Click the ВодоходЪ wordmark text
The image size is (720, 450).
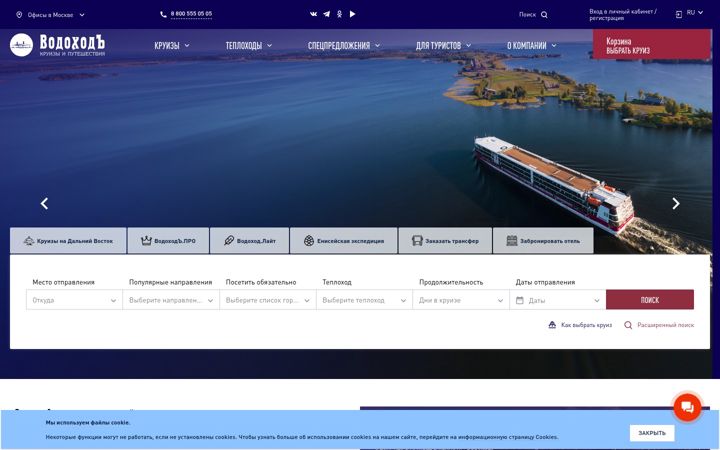[72, 42]
